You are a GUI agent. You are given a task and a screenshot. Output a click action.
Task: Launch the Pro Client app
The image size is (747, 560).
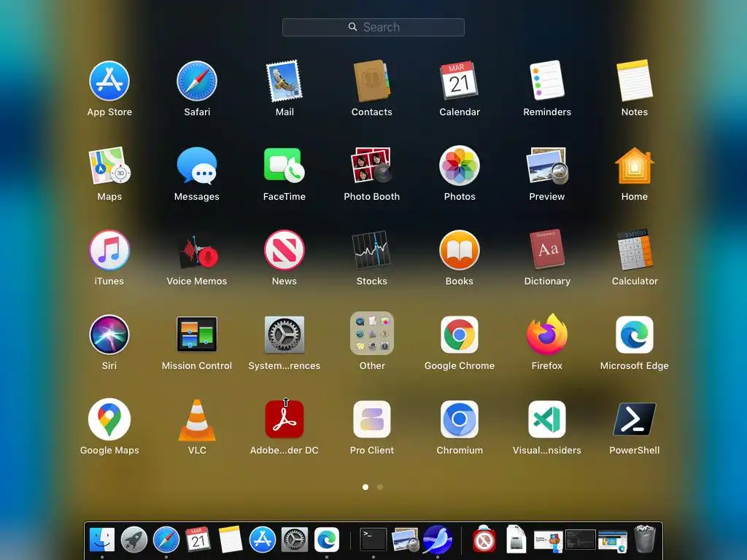(x=371, y=419)
